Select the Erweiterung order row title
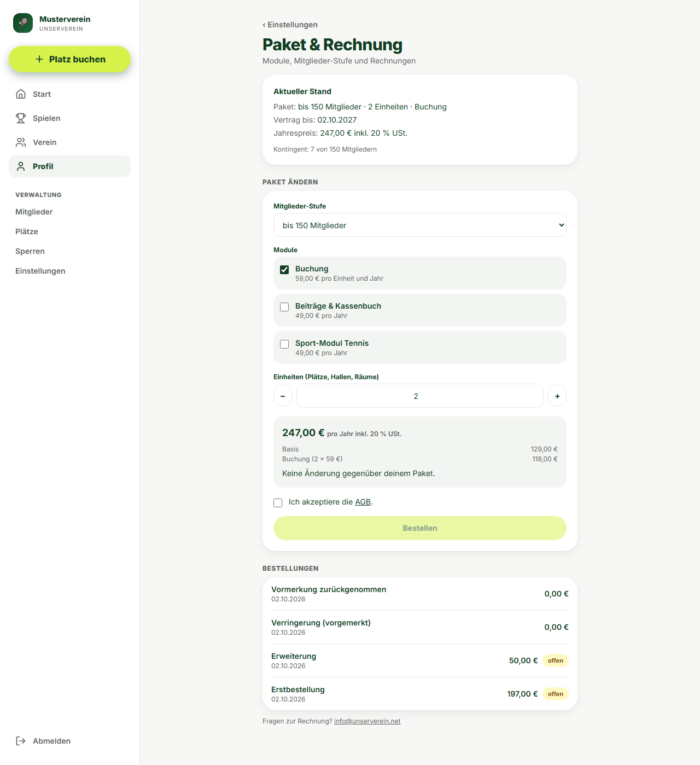 (294, 656)
